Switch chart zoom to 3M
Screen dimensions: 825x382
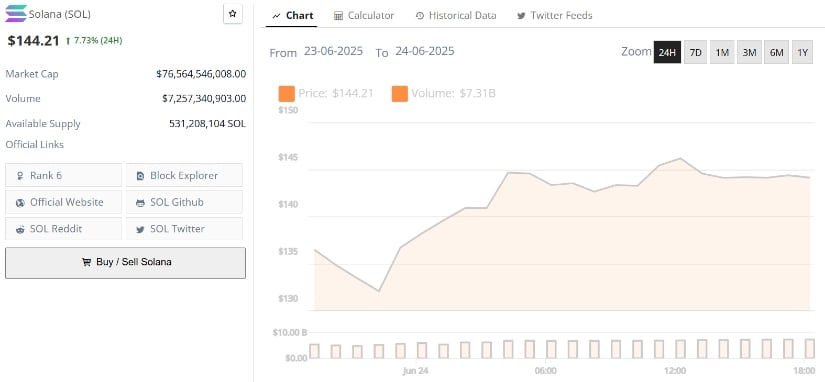coord(749,52)
